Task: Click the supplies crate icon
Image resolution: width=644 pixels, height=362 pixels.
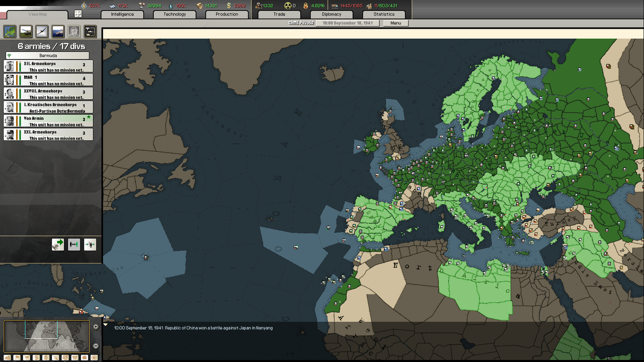Action: [199, 6]
